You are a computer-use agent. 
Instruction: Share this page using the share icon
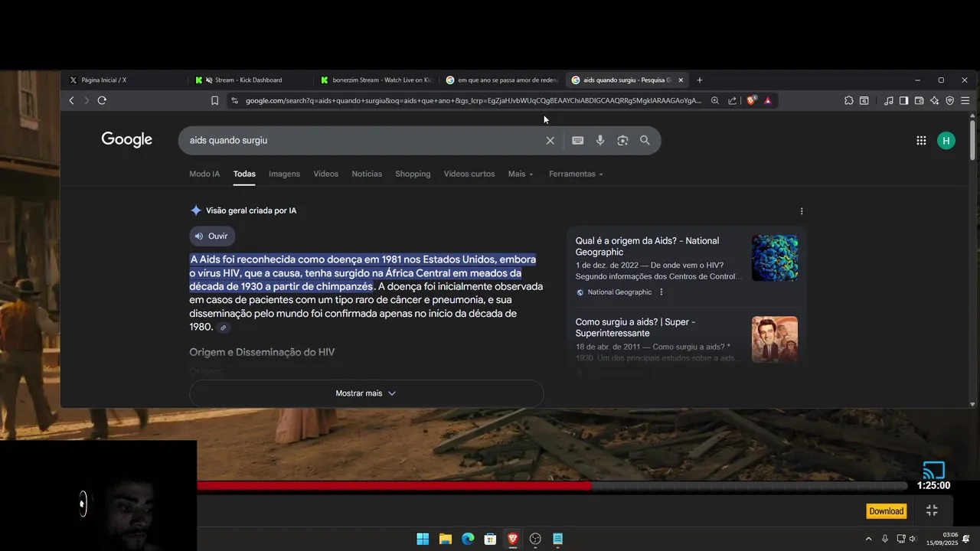point(732,100)
